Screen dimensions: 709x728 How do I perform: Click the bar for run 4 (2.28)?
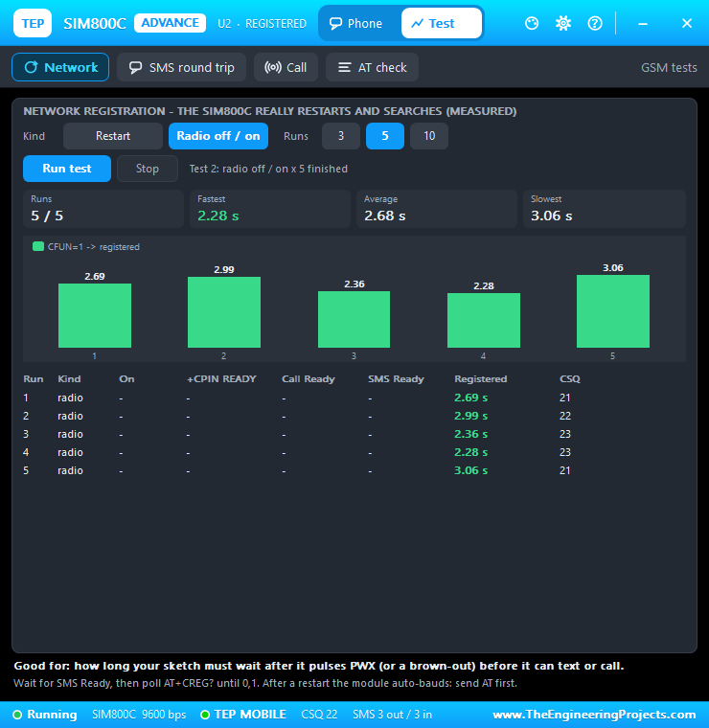tap(483, 320)
